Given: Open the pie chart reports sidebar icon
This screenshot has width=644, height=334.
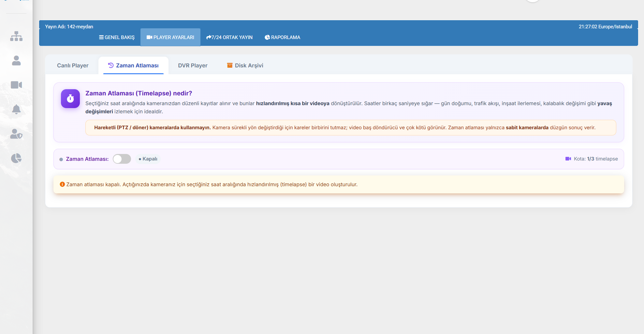Looking at the screenshot, I should [16, 158].
